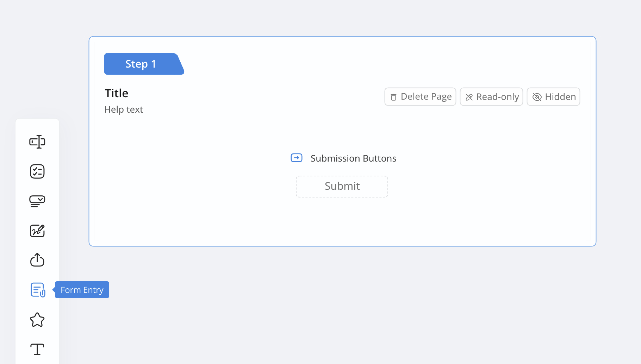Click the Form Entry tooltip label
This screenshot has height=364, width=641.
click(x=82, y=290)
